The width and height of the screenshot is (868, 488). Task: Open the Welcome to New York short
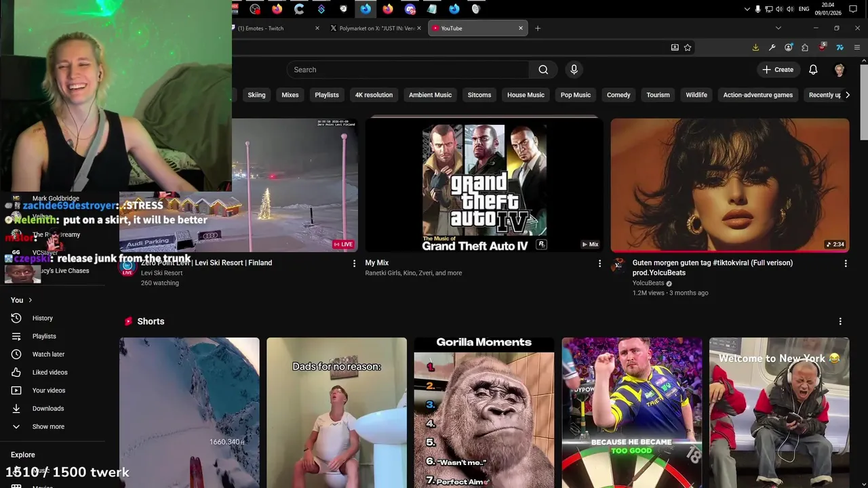pos(779,413)
